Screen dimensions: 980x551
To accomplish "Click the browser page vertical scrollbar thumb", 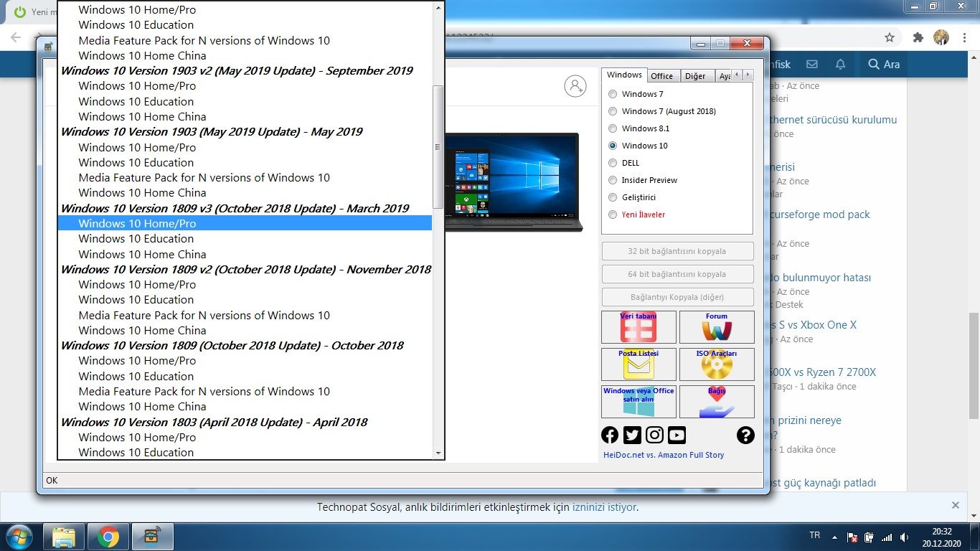I will pyautogui.click(x=973, y=366).
